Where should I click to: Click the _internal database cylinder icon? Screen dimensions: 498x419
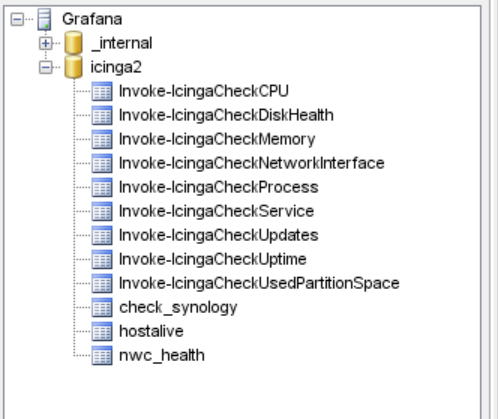[x=74, y=43]
